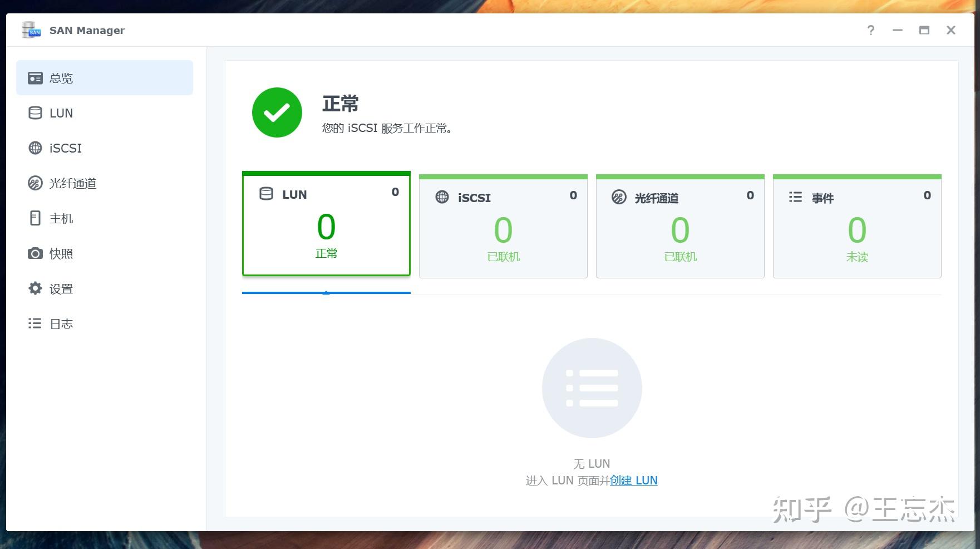Screen dimensions: 980x549
Task: Open help with the question mark icon
Action: [871, 30]
